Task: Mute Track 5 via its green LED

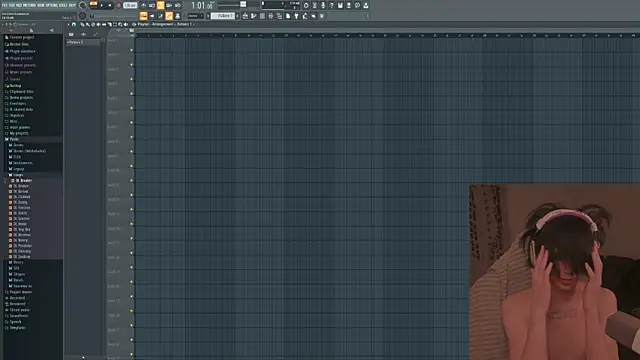Action: click(x=131, y=108)
